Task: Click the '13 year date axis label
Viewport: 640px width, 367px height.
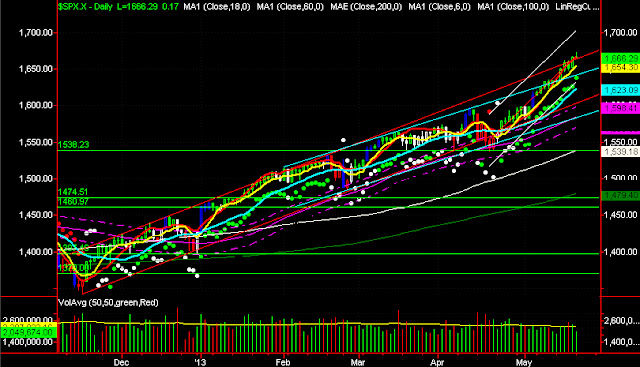Action: [200, 363]
